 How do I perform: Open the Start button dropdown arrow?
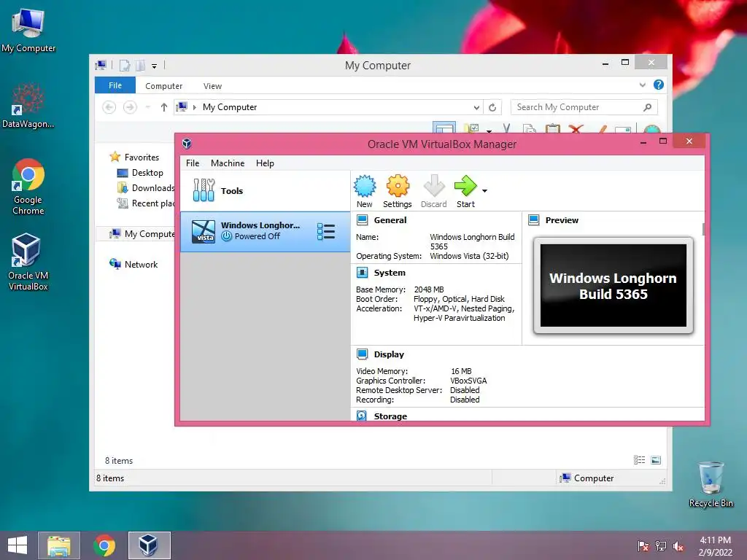[484, 191]
